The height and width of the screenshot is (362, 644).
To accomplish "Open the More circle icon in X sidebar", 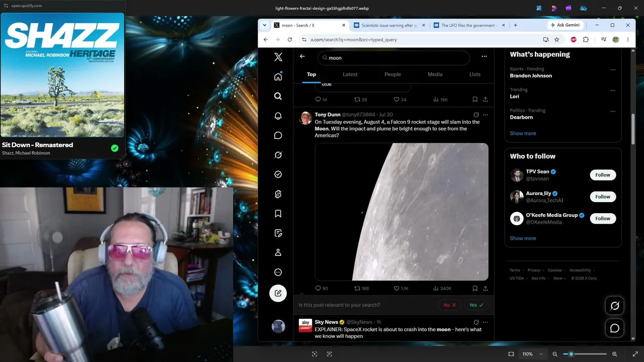I will 278,272.
